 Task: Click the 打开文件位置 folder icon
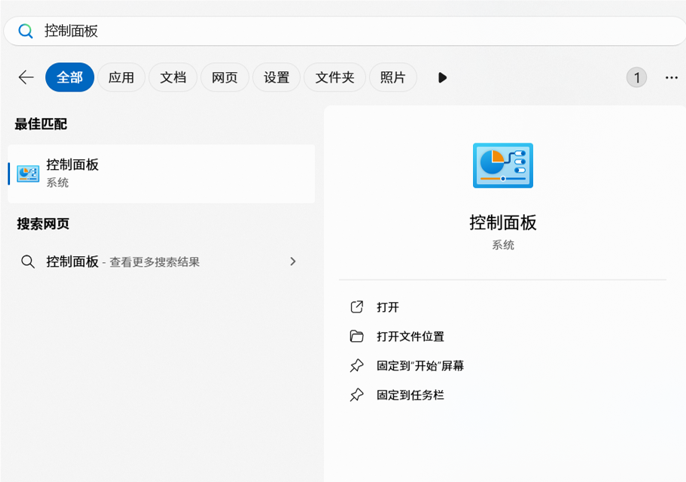pos(357,337)
